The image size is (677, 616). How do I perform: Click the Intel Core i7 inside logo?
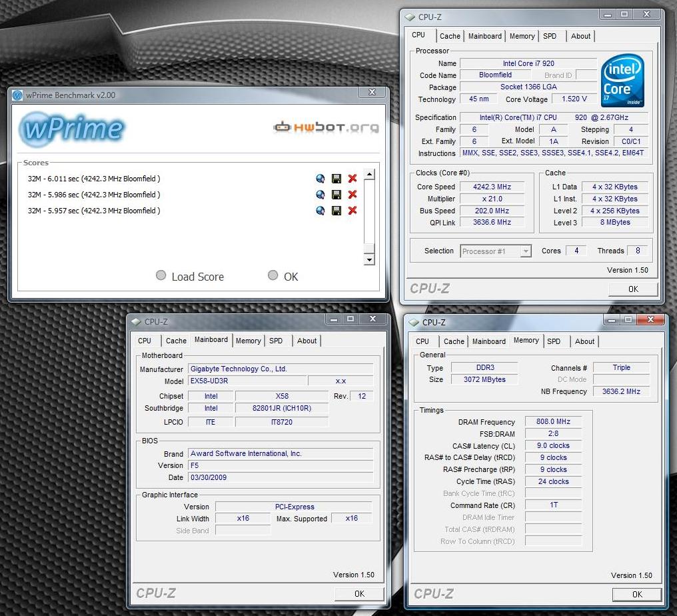(622, 81)
